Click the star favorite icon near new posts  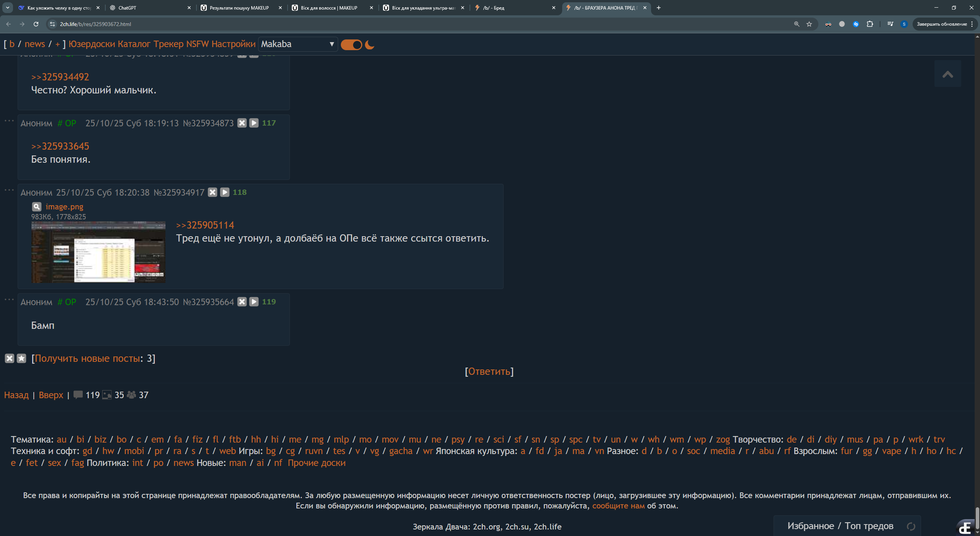[21, 358]
